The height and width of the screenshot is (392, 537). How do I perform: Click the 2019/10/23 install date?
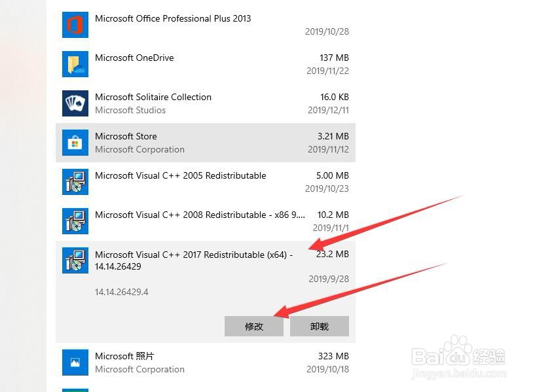point(327,188)
